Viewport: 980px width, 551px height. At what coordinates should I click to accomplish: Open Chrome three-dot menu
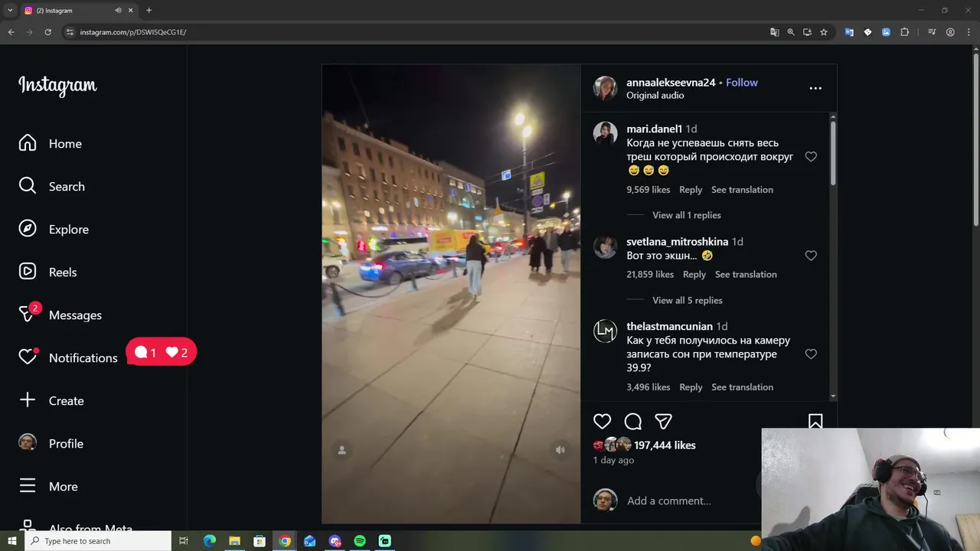[x=969, y=32]
